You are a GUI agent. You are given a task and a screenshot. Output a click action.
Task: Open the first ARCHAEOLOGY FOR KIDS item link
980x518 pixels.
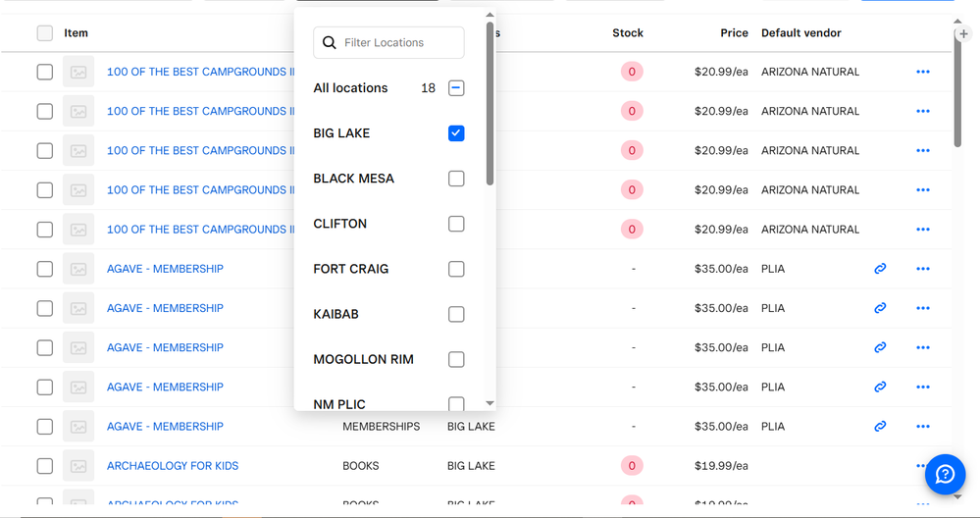[173, 466]
